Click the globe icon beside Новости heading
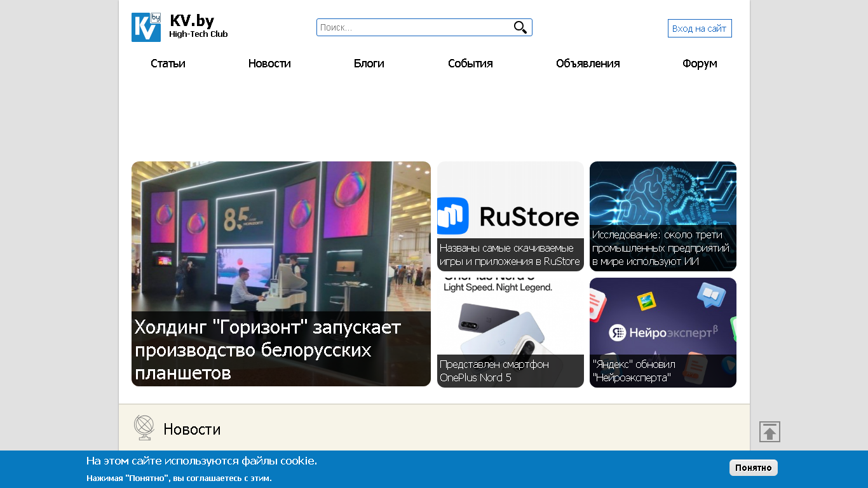868x488 pixels. pos(144,428)
